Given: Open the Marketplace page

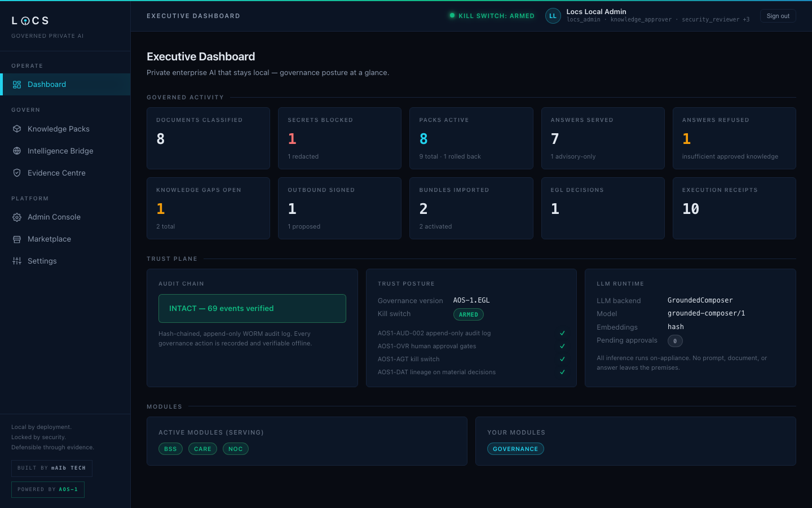Looking at the screenshot, I should [x=65, y=239].
